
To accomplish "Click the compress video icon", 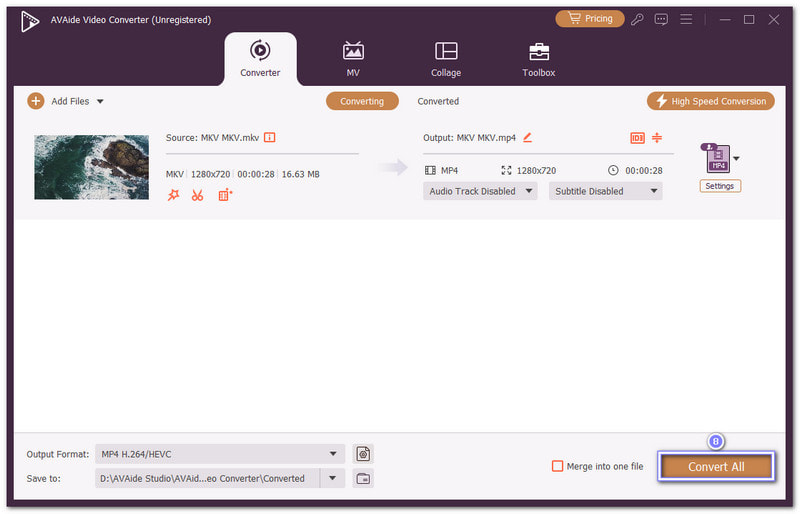I will tap(657, 137).
